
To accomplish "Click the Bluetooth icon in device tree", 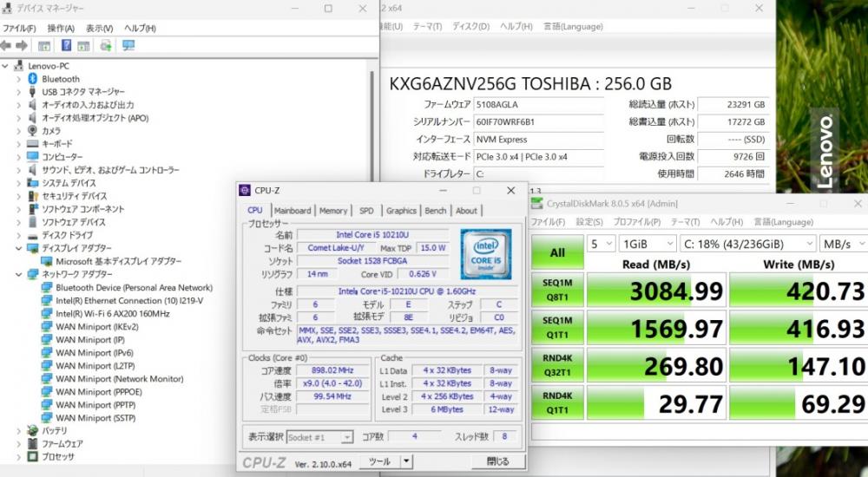I will [33, 79].
